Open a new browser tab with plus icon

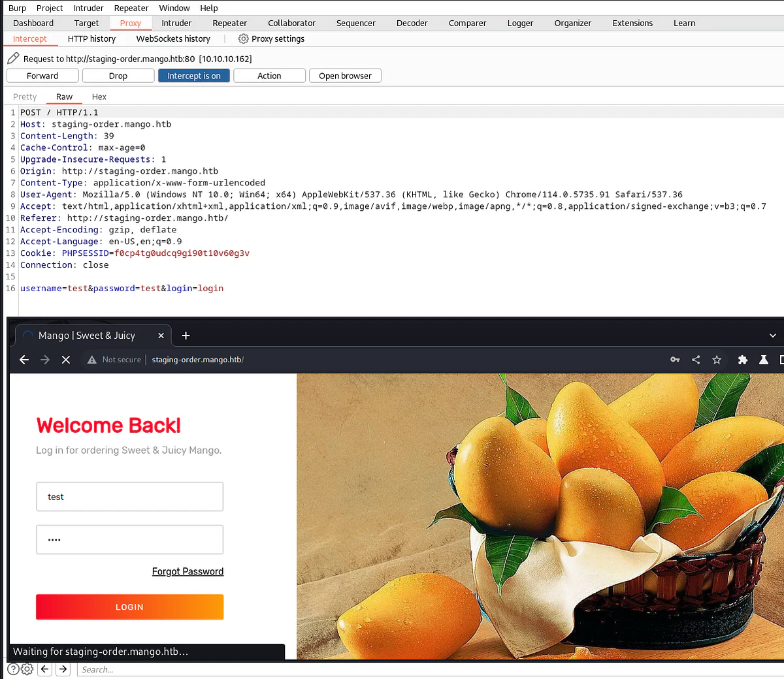pyautogui.click(x=186, y=336)
